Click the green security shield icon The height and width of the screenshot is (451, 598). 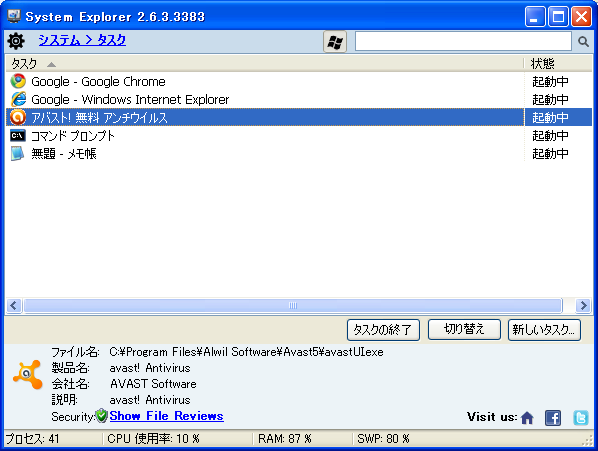click(101, 416)
